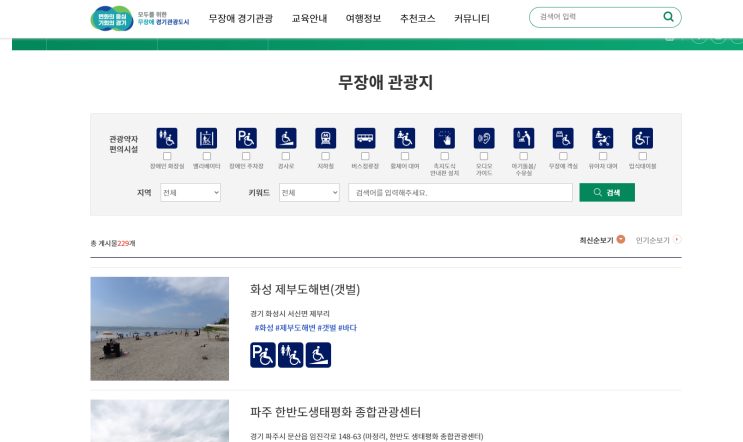The height and width of the screenshot is (442, 743).
Task: Click the 지하철 subway icon
Action: [x=326, y=138]
